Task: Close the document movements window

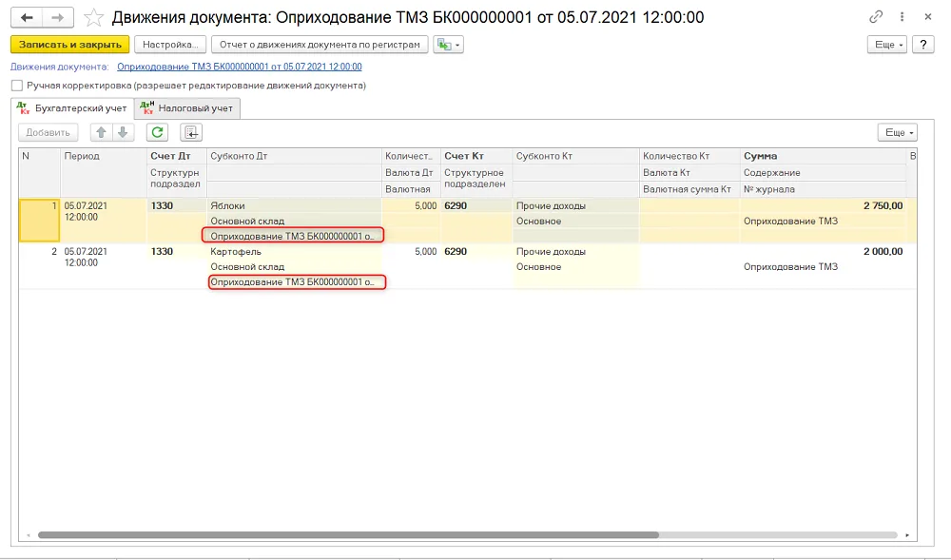Action: 928,17
